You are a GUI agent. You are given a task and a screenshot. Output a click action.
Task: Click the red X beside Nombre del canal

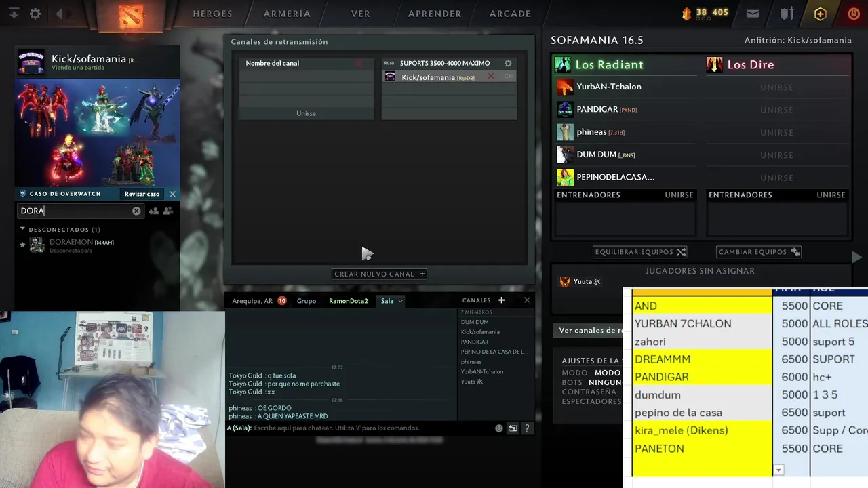click(x=359, y=63)
